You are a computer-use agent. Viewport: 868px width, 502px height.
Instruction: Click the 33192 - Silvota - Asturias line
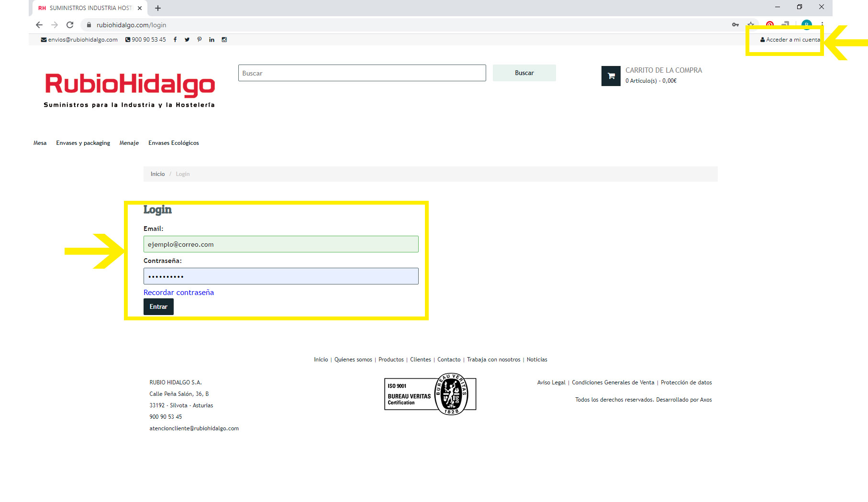click(181, 405)
